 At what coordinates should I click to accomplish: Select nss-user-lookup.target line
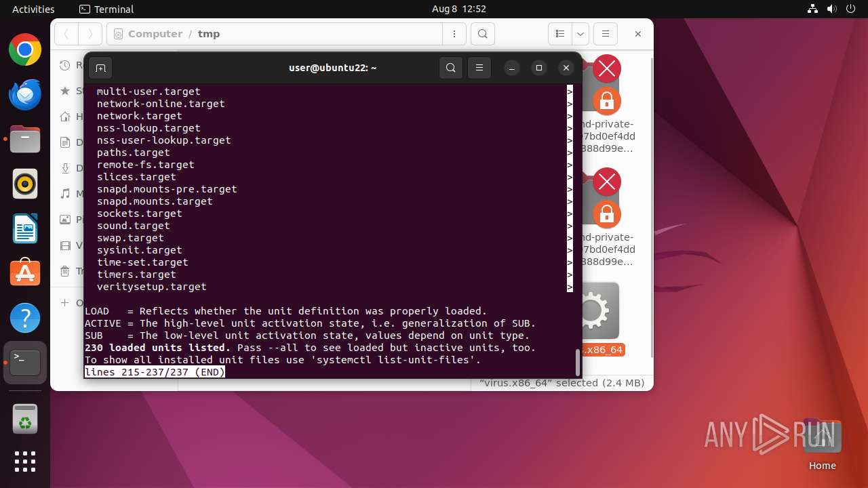(164, 140)
